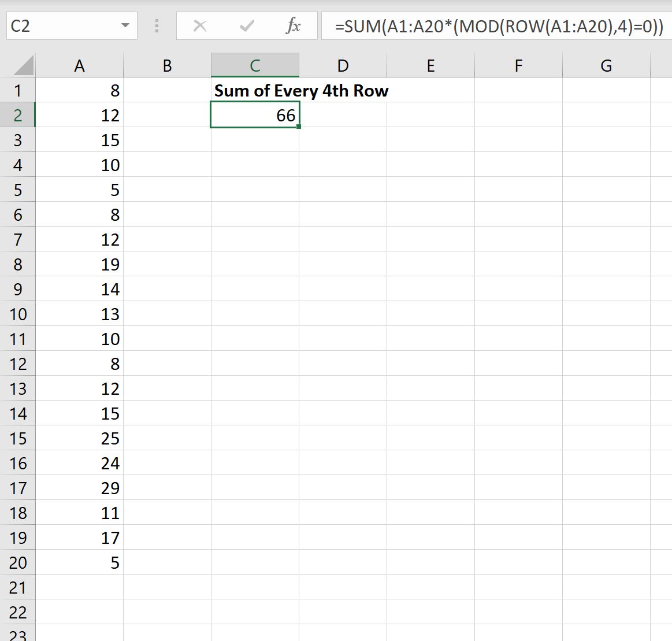Select row 18 header
This screenshot has height=641, width=672.
17,513
